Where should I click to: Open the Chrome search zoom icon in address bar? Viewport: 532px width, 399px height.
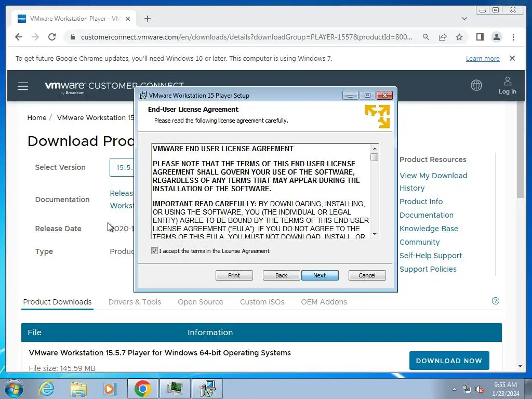(426, 37)
